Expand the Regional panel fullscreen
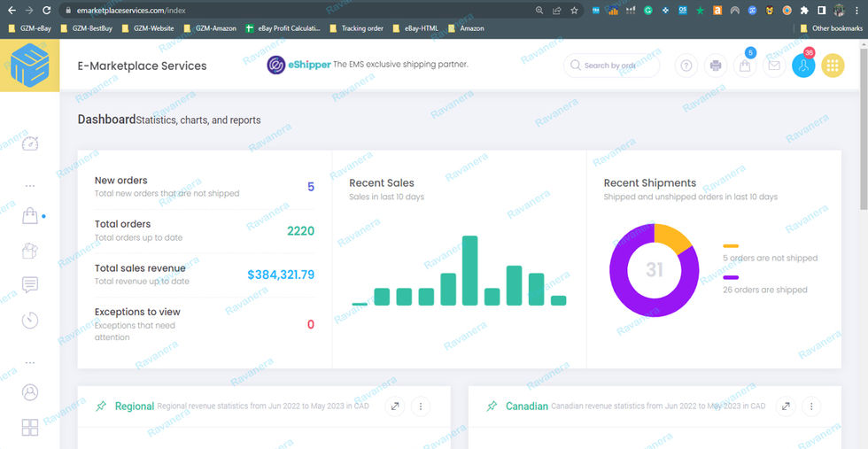Screen dimensions: 868x449 point(395,406)
